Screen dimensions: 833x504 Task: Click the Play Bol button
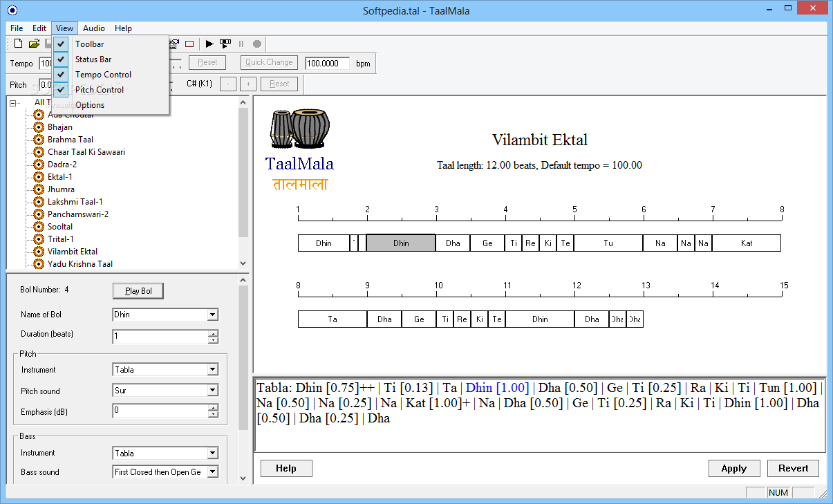click(x=138, y=291)
